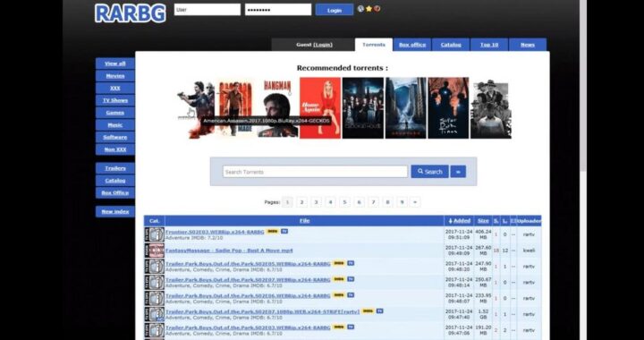Open the Hangman recommended poster
The height and width of the screenshot is (340, 644).
tap(277, 108)
